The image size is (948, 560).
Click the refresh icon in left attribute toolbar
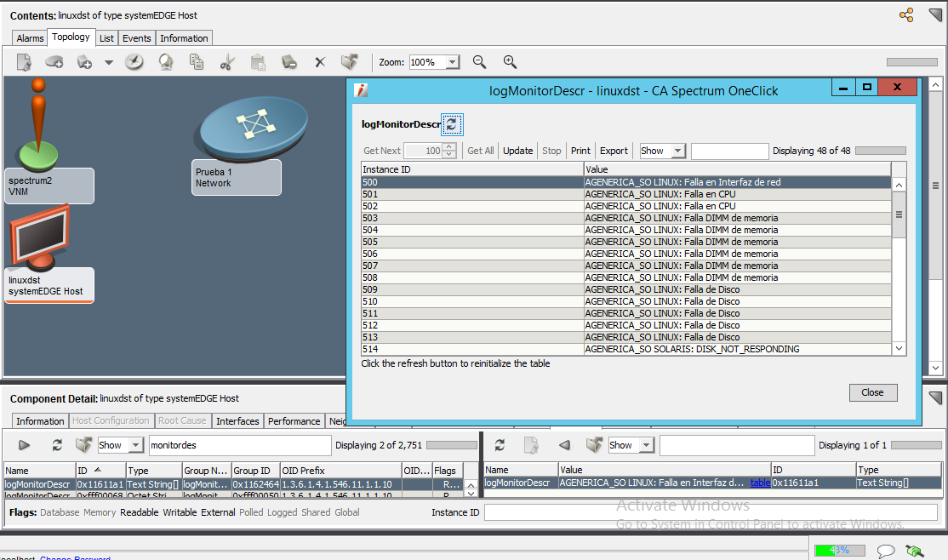(57, 445)
